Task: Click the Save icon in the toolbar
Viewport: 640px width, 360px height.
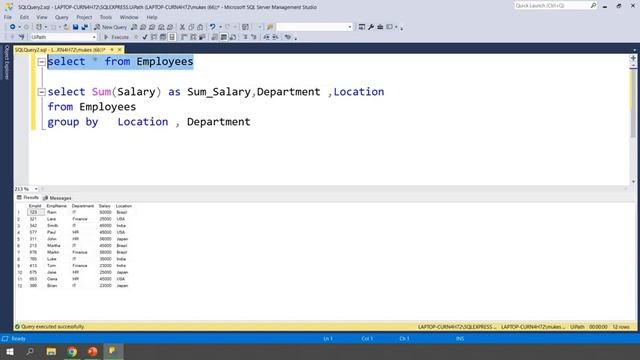Action: pyautogui.click(x=76, y=27)
